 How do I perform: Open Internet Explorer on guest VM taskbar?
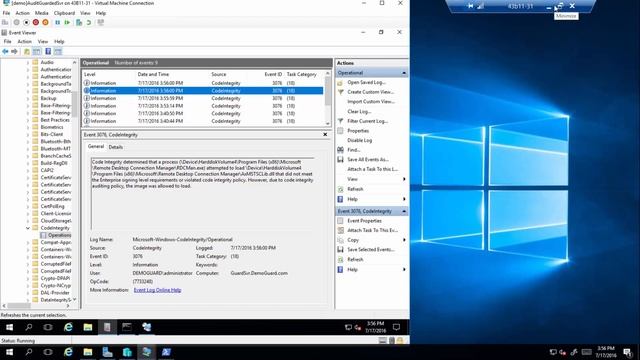[68, 327]
